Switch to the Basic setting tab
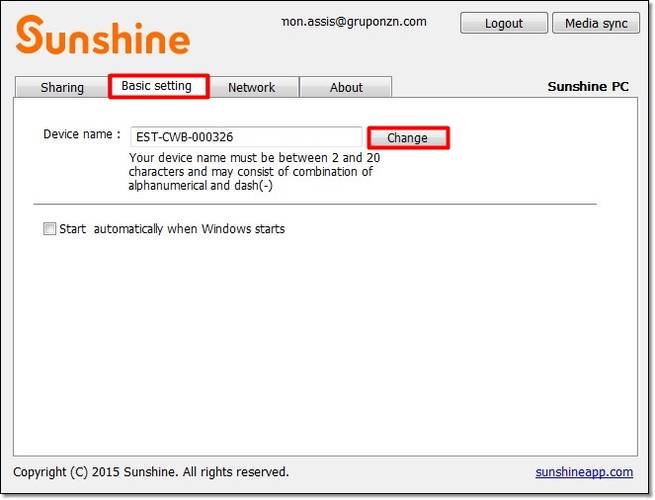This screenshot has width=655, height=500. [x=158, y=86]
